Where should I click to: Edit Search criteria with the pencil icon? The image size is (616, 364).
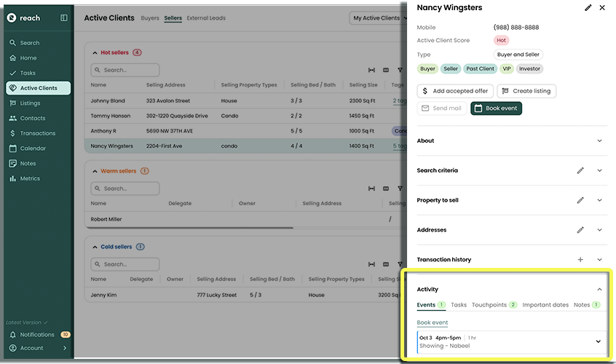tap(580, 170)
